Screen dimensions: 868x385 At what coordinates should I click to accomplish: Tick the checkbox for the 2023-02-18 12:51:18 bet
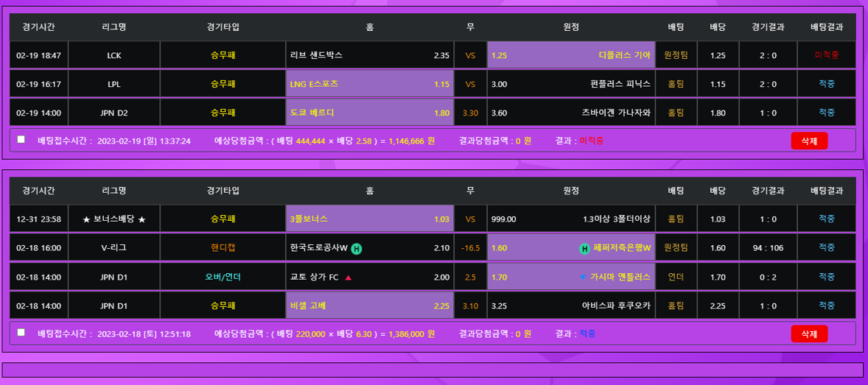point(21,333)
